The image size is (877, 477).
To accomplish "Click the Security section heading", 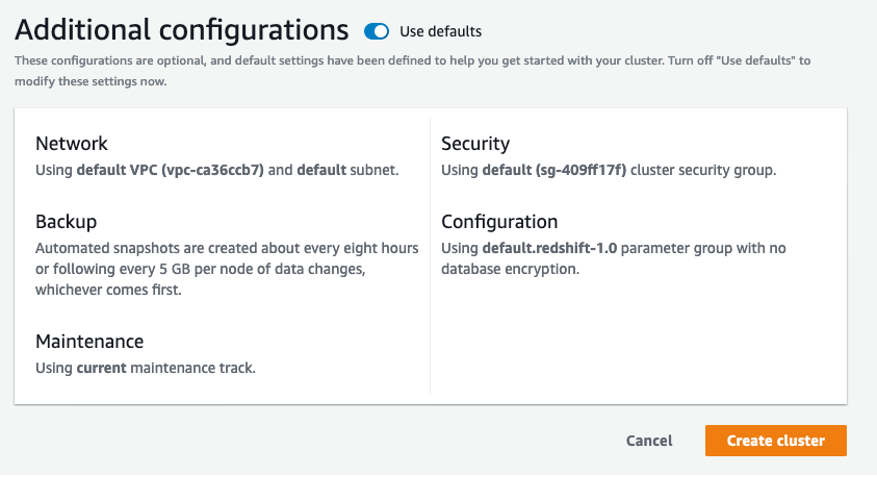I will (475, 144).
